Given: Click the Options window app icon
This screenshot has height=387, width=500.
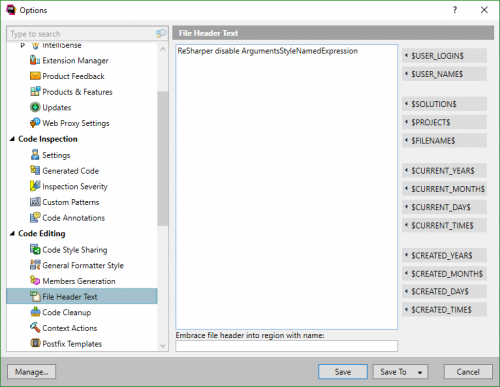Looking at the screenshot, I should click(x=11, y=10).
